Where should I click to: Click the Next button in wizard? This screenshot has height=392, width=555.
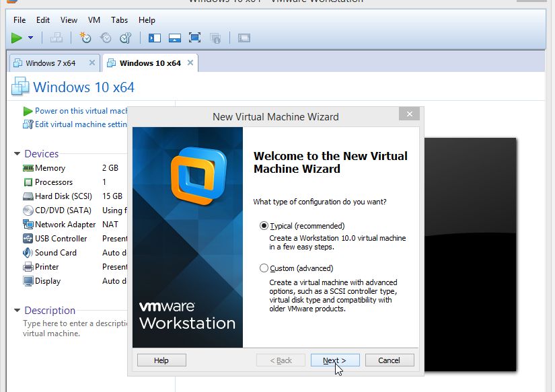coord(335,360)
